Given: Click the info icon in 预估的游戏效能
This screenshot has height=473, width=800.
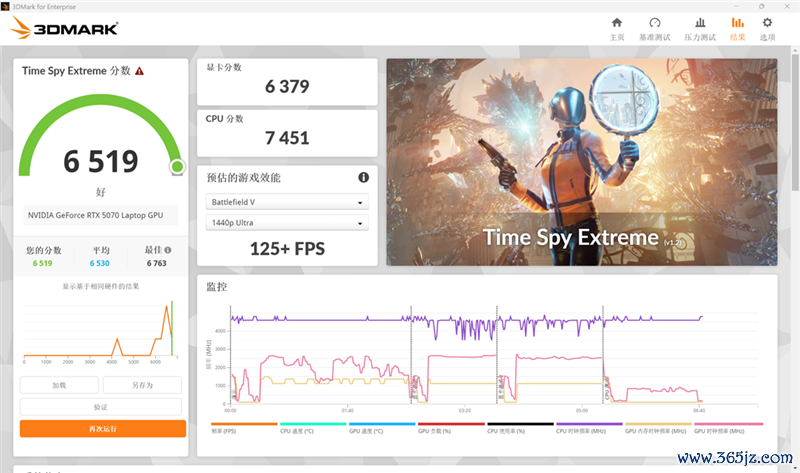Looking at the screenshot, I should click(363, 178).
